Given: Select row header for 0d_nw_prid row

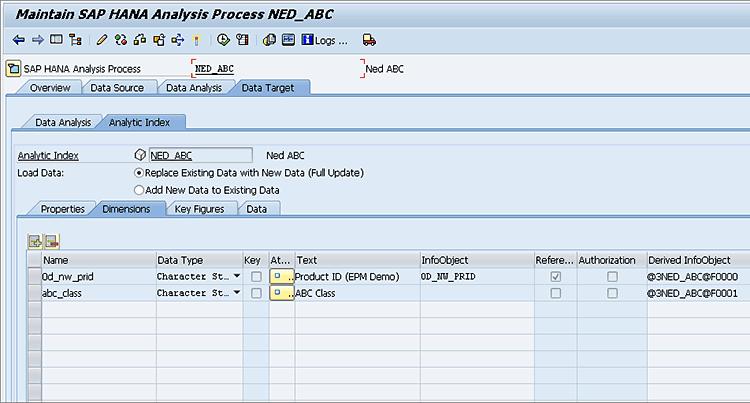Looking at the screenshot, I should pyautogui.click(x=34, y=277).
